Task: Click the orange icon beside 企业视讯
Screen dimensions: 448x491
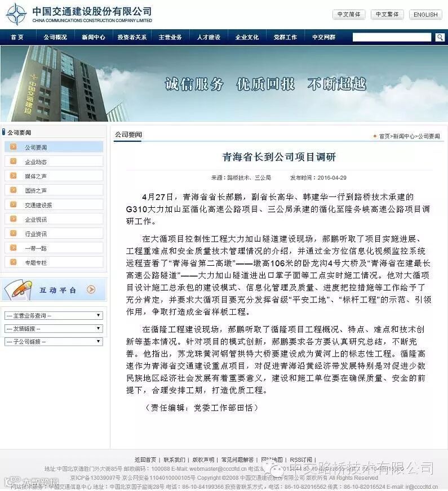Action: click(x=14, y=219)
